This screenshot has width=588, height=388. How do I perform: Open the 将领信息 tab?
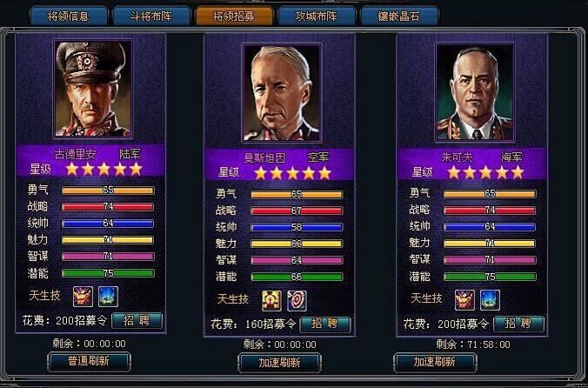(x=69, y=17)
